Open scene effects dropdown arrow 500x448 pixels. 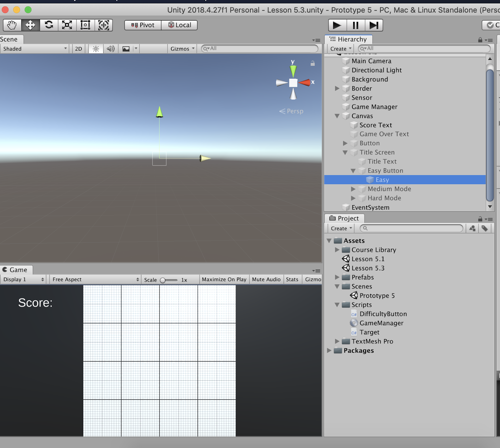click(x=136, y=49)
